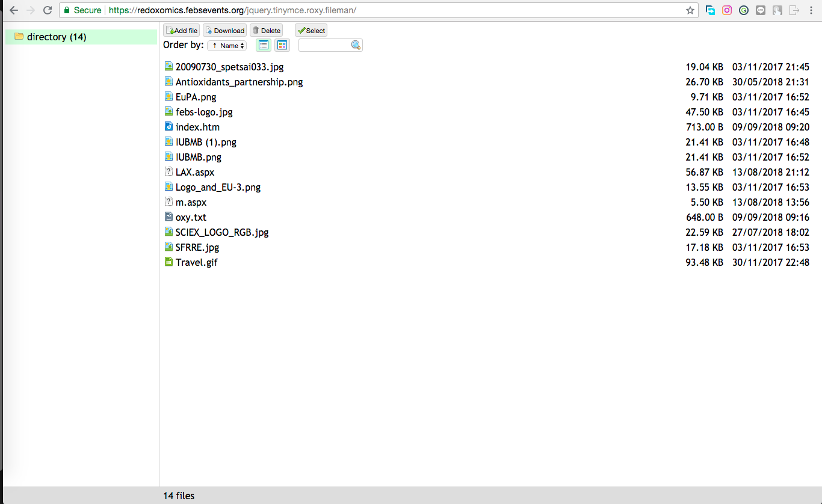This screenshot has width=822, height=504.
Task: Download the selected file
Action: (224, 31)
